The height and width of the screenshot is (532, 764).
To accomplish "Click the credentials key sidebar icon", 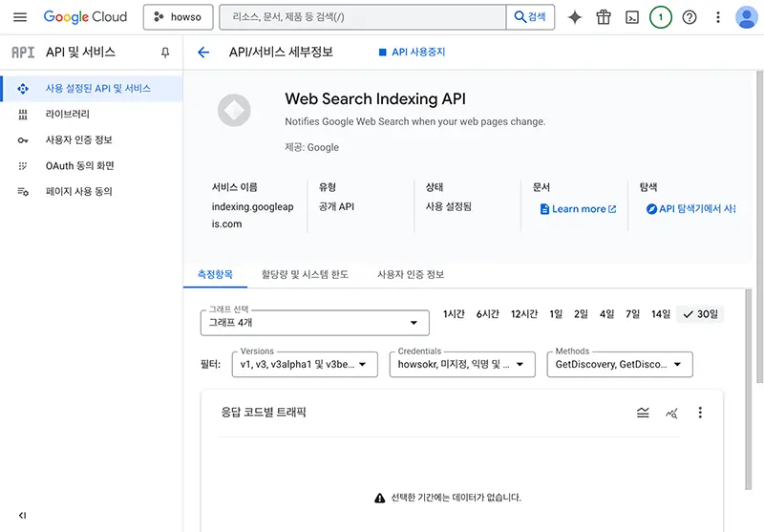I will click(x=23, y=140).
